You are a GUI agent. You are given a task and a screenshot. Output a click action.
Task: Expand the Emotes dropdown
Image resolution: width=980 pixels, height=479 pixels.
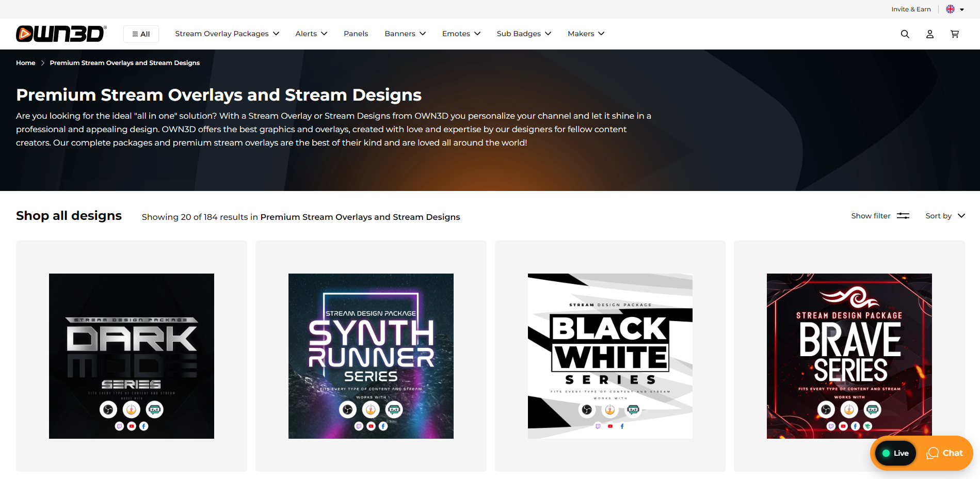coord(460,34)
